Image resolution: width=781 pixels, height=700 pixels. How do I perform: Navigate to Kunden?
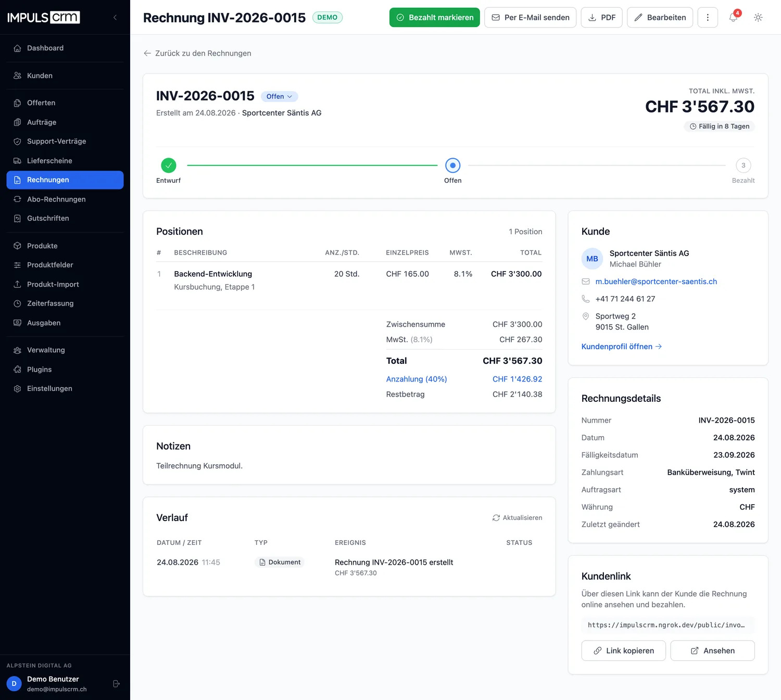coord(65,75)
